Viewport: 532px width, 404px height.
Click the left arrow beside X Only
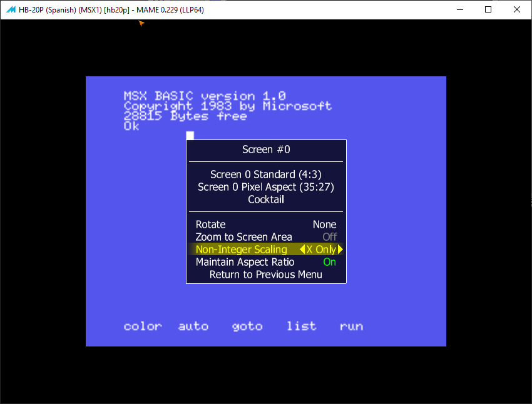click(302, 250)
